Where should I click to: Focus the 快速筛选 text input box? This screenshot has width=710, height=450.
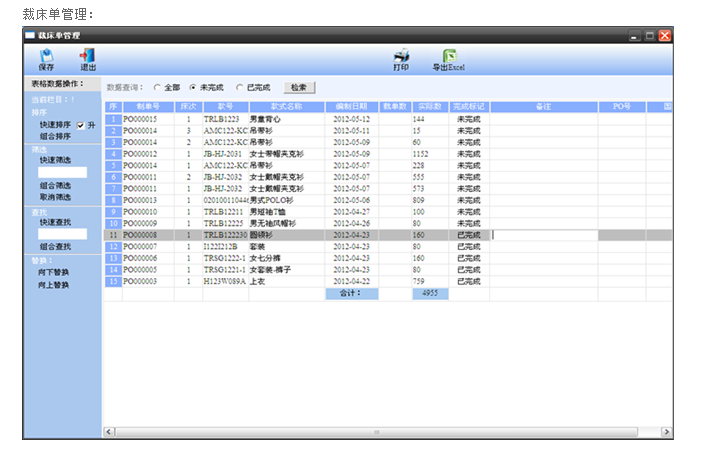[62, 172]
